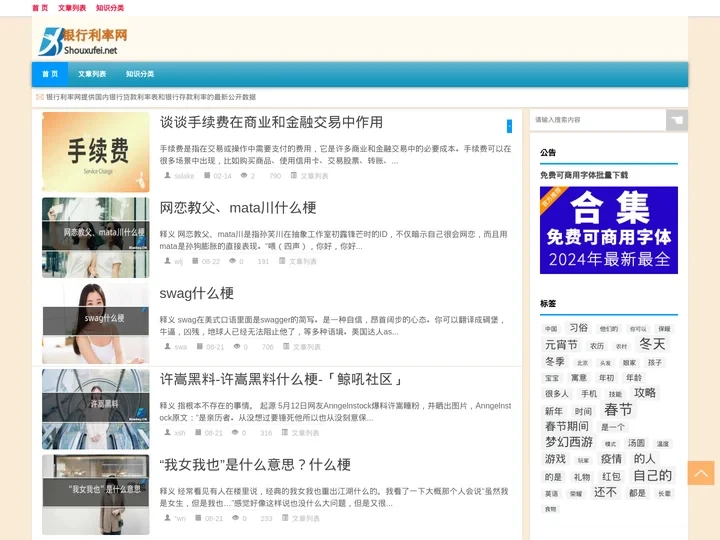This screenshot has width=720, height=540.
Task: Click tag 冬天
Action: point(652,343)
